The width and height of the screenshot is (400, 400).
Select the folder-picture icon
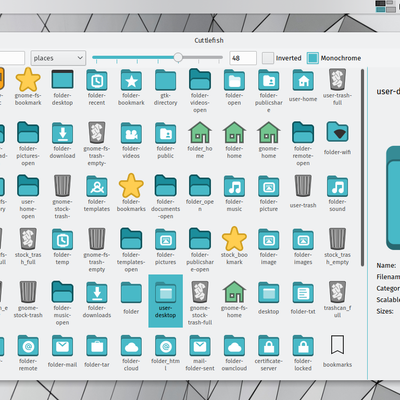[268, 186]
